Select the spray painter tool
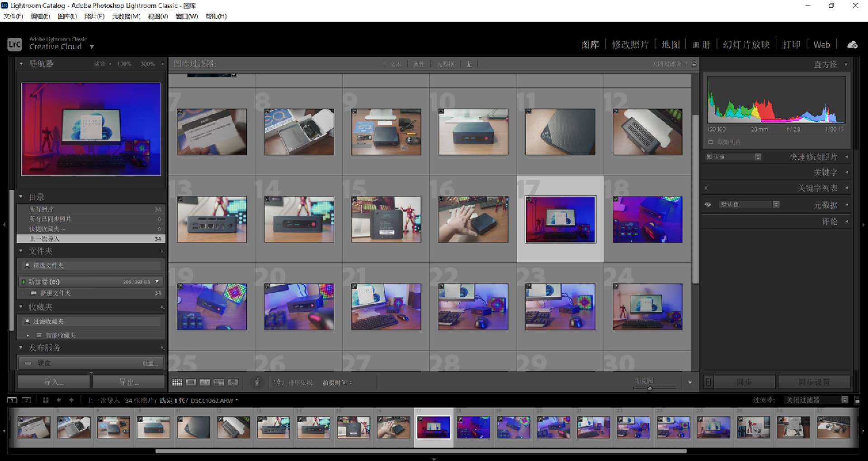 257,382
